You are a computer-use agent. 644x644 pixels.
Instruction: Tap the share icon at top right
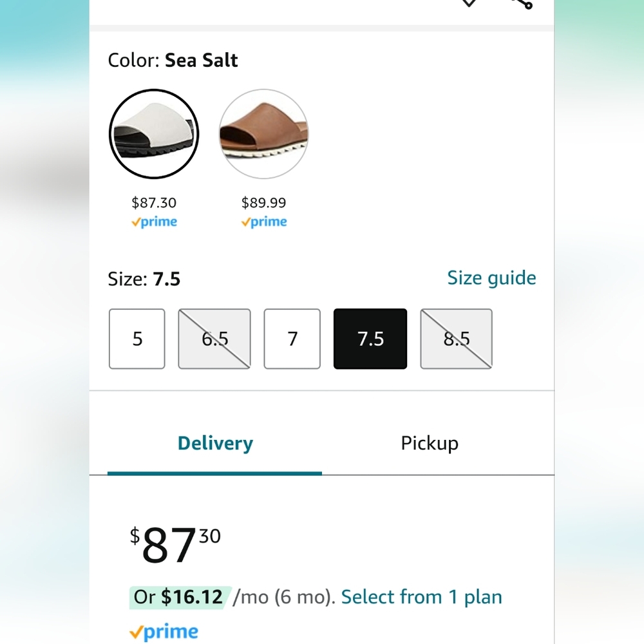coord(523,4)
